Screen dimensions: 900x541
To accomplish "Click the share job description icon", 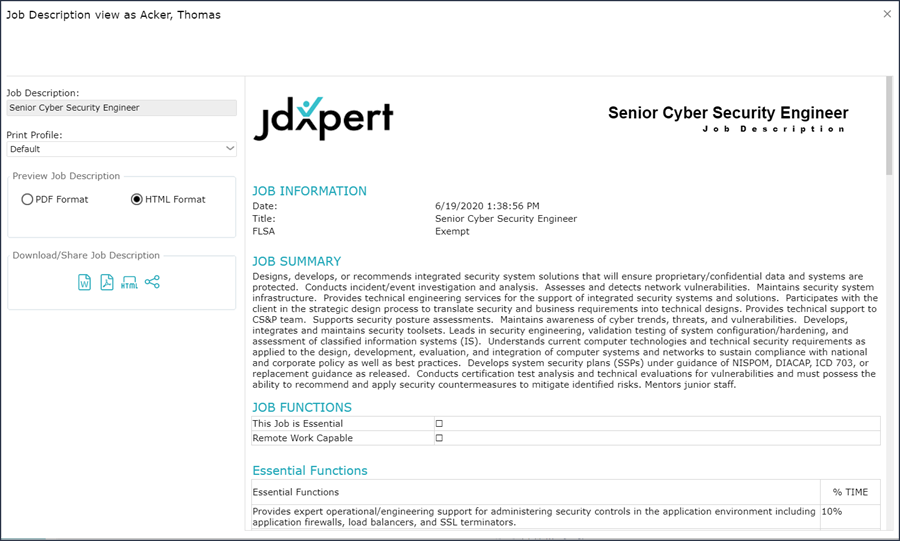I will [152, 282].
